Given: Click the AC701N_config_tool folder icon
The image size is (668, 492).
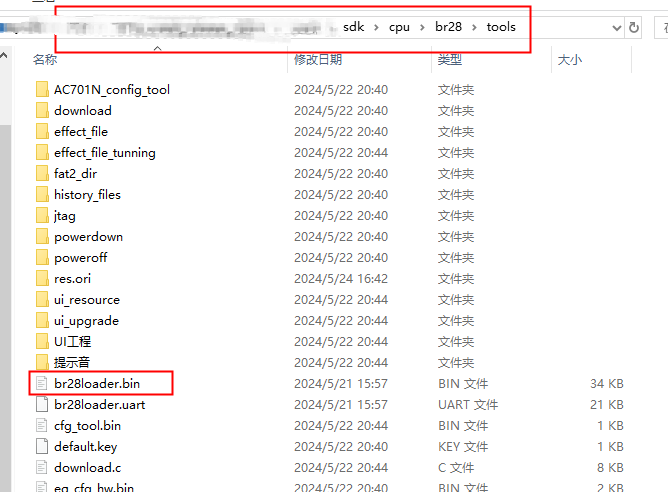Looking at the screenshot, I should (42, 90).
